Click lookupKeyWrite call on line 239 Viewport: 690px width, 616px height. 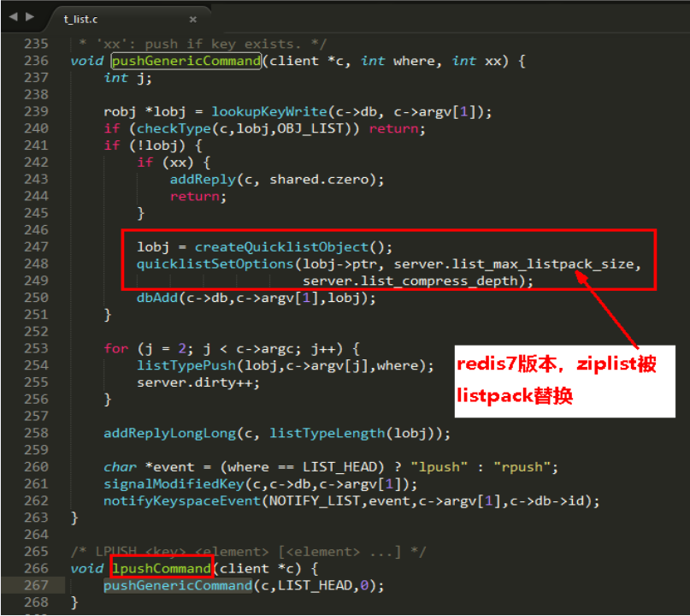(269, 112)
